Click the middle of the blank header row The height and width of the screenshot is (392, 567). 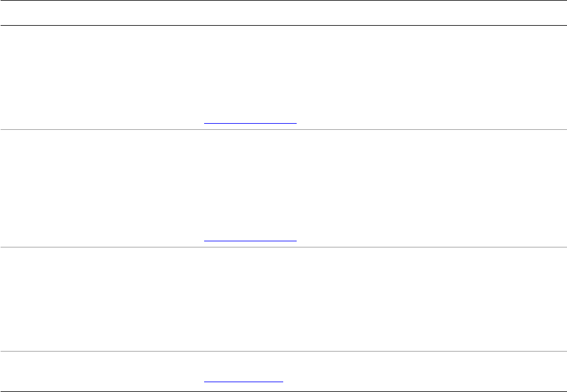(283, 13)
